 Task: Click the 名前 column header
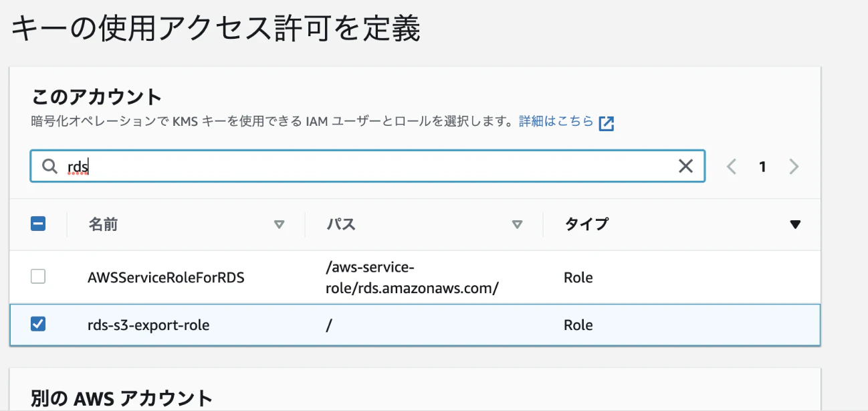coord(103,224)
